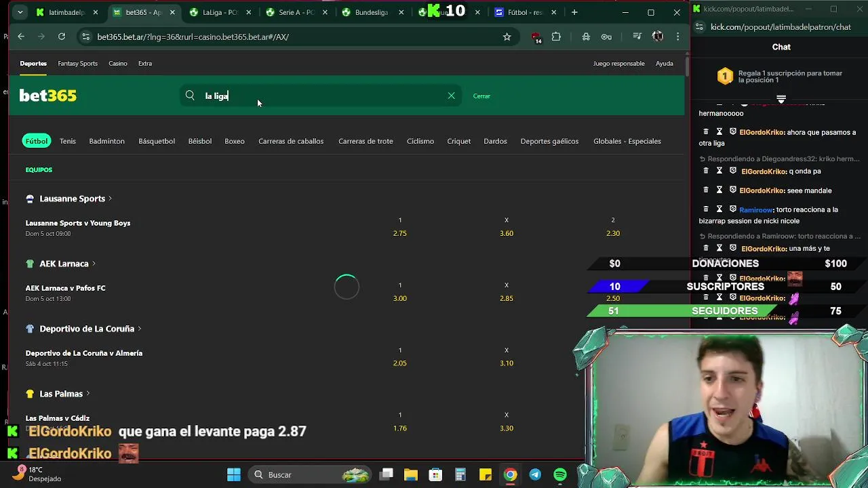Click the AEK Larnaca team shirt icon
The width and height of the screenshot is (868, 488).
(x=30, y=264)
